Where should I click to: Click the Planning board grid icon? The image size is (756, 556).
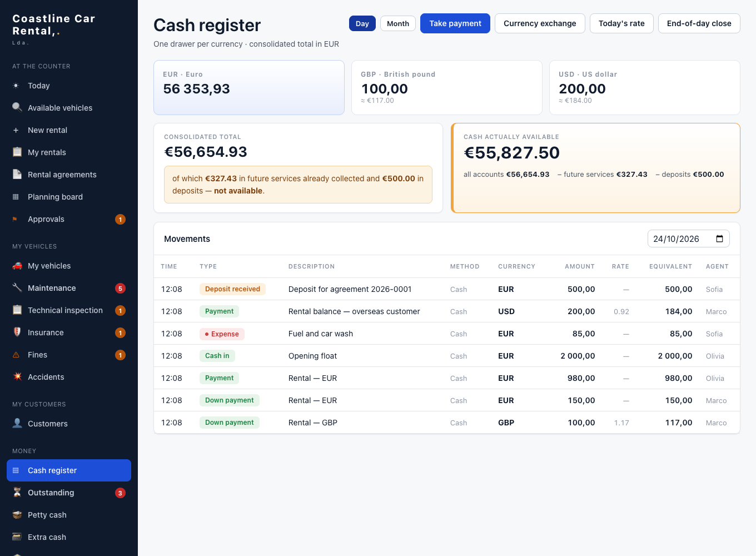(16, 197)
